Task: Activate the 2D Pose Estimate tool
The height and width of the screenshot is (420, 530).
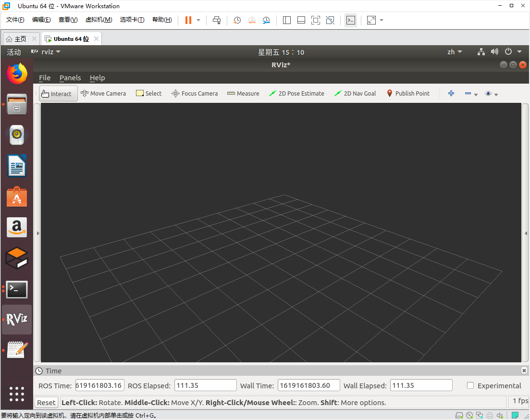Action: point(296,94)
